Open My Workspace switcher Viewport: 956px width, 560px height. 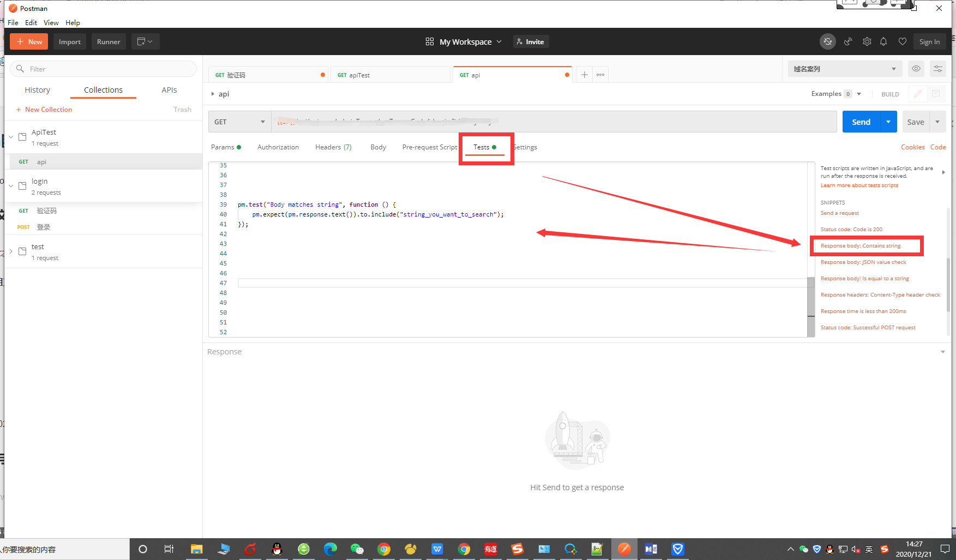pyautogui.click(x=464, y=41)
